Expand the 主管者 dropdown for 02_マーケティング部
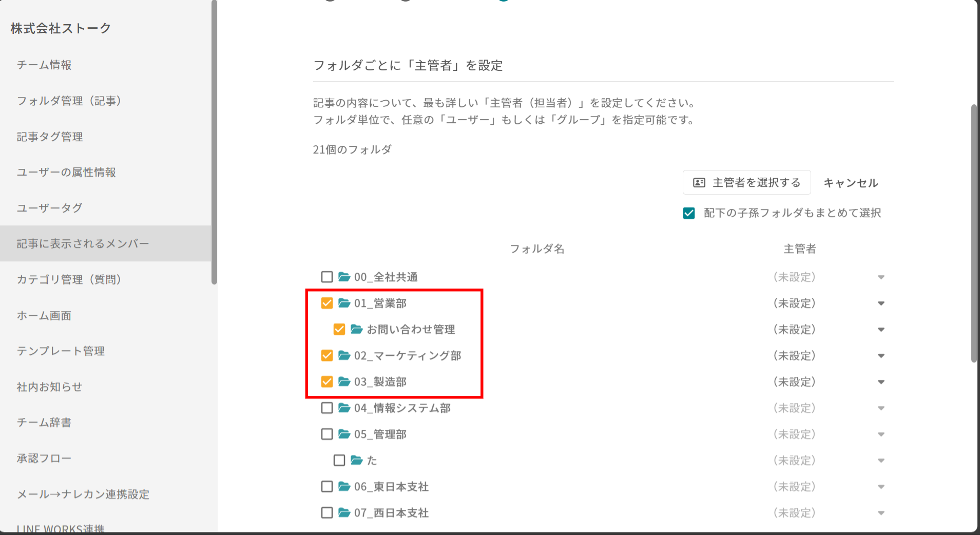Image resolution: width=980 pixels, height=535 pixels. (x=880, y=356)
